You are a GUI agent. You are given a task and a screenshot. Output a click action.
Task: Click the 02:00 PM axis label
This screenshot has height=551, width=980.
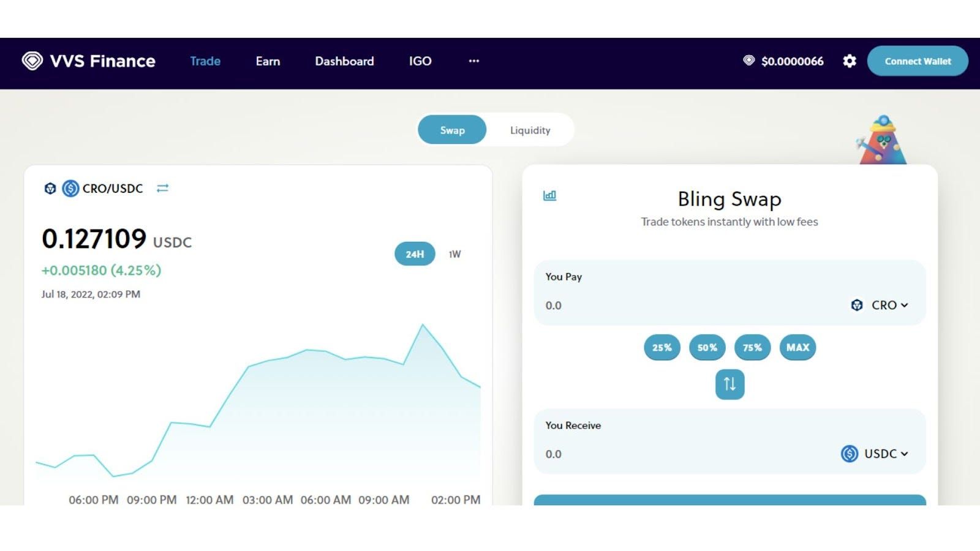(456, 500)
